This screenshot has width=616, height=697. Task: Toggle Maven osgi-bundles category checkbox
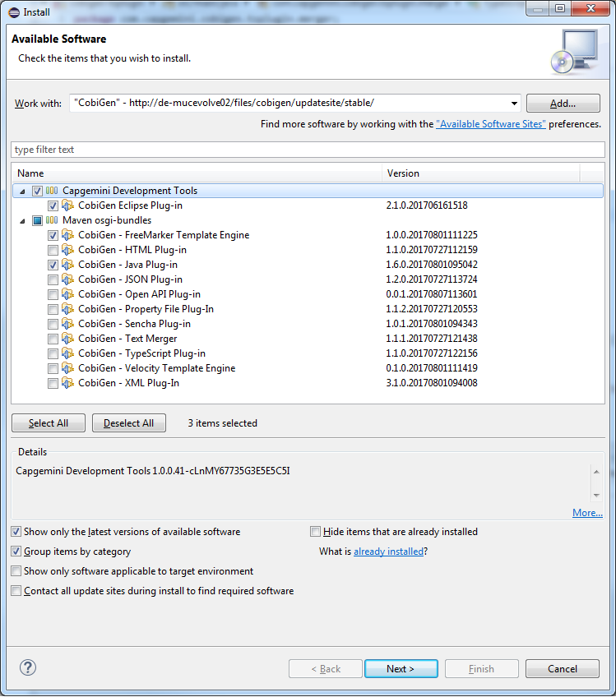[x=37, y=220]
